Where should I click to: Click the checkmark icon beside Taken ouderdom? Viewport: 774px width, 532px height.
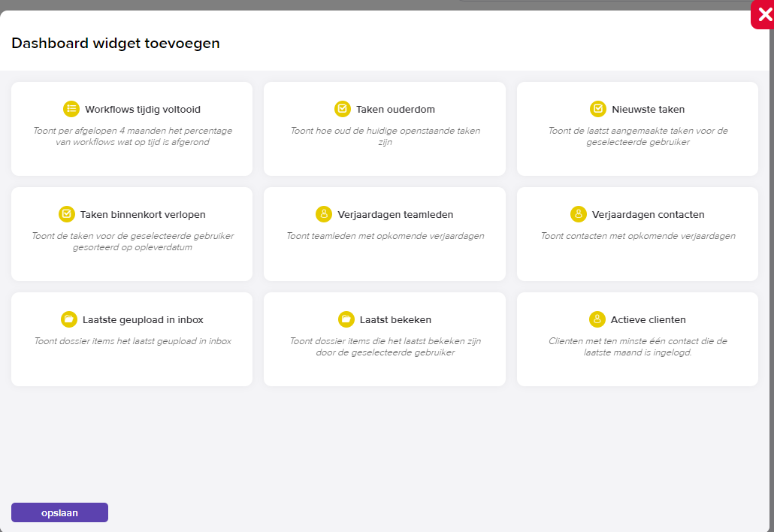[342, 108]
